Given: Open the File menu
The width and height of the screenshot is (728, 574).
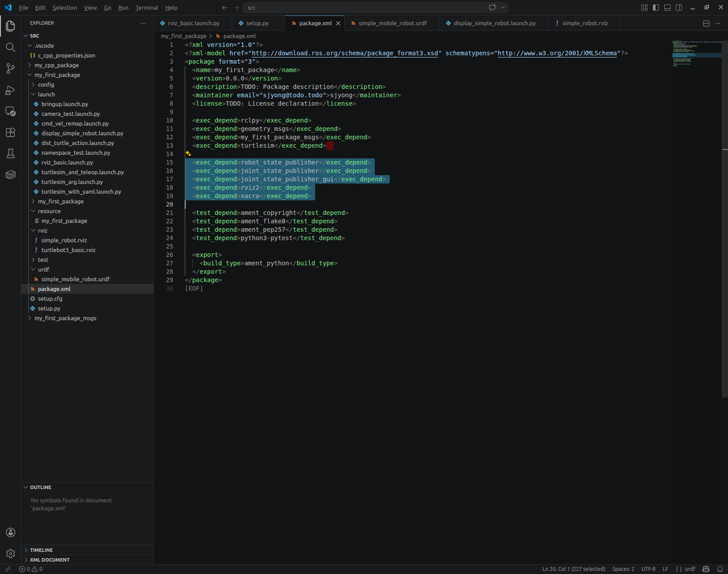Looking at the screenshot, I should [23, 8].
